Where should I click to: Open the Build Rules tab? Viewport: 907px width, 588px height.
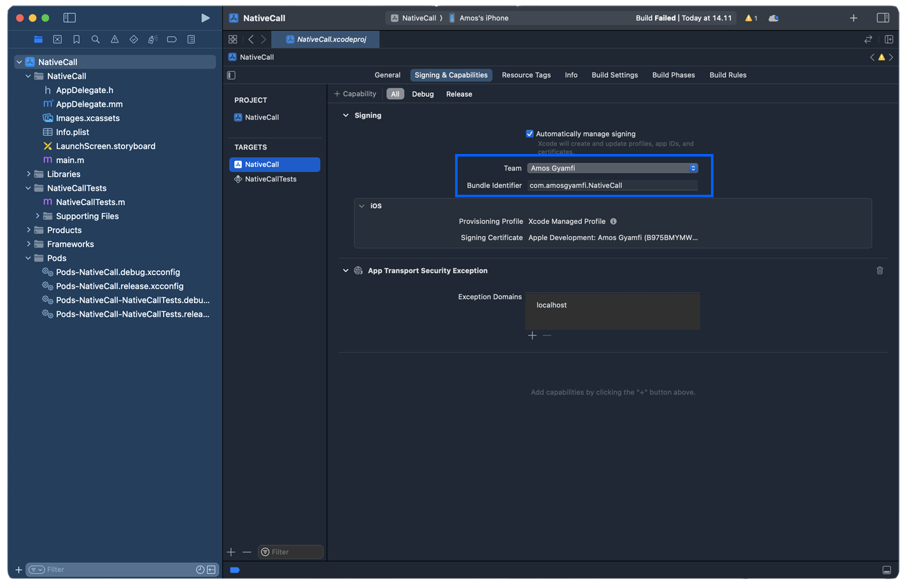tap(728, 75)
